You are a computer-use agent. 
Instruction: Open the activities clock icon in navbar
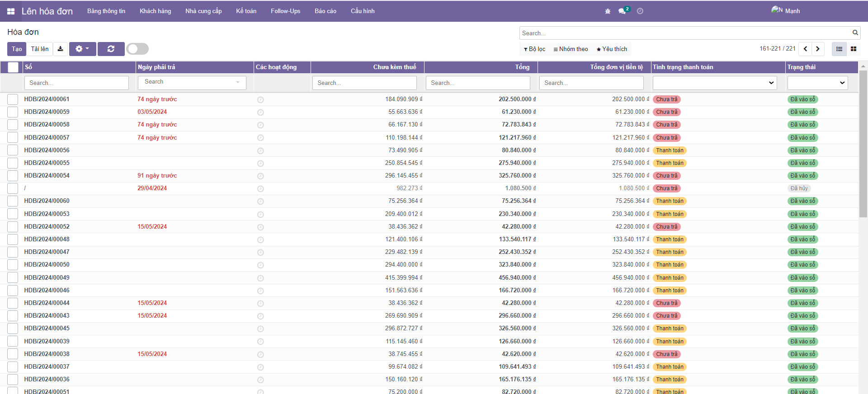tap(640, 11)
